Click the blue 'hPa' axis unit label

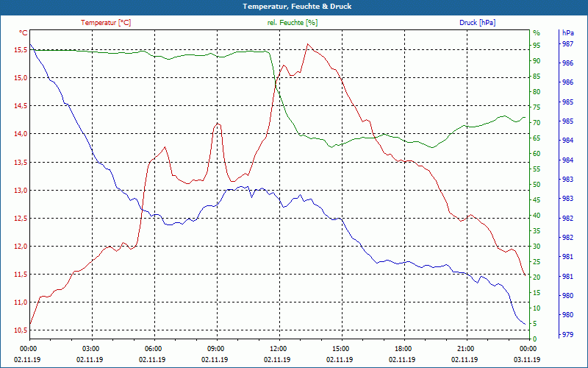tap(568, 33)
